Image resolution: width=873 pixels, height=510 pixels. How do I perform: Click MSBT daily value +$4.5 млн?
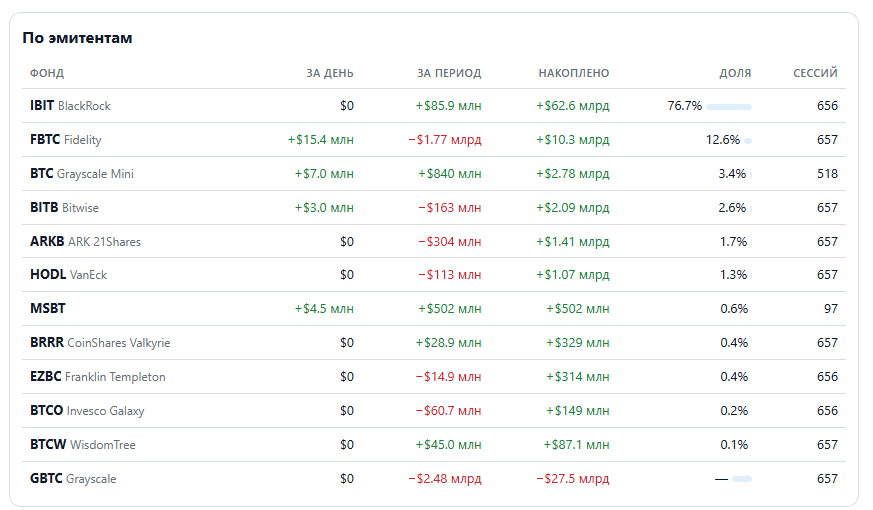[x=324, y=308]
